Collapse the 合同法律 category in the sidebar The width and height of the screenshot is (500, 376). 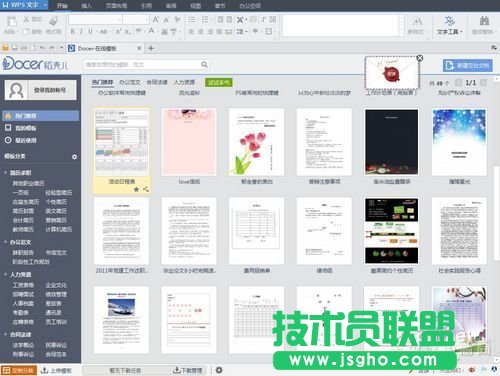pyautogui.click(x=5, y=334)
